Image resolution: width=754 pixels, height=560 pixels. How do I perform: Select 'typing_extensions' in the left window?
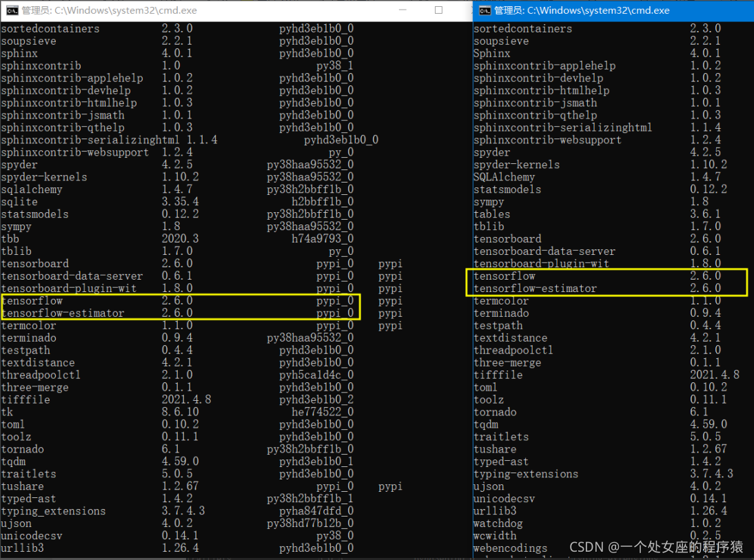53,511
